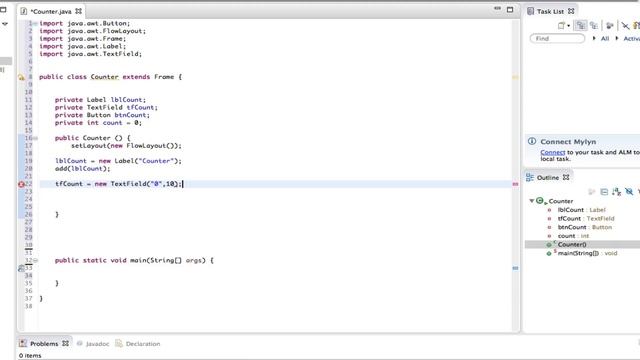Screen dimensions: 640x360
Task: Collapse the Counter constructor fold on line 16
Action: point(36,138)
